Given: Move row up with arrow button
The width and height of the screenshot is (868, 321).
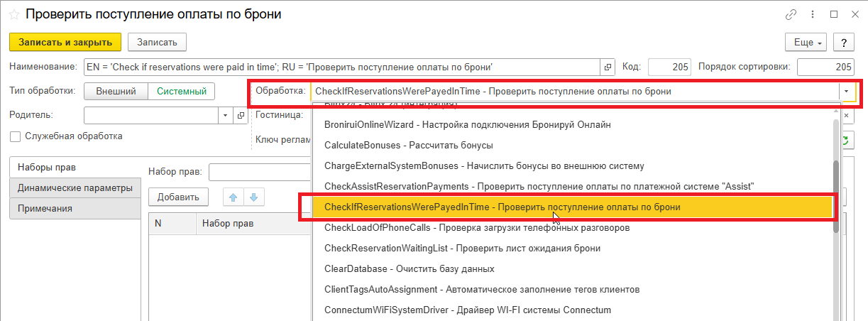Looking at the screenshot, I should click(232, 197).
